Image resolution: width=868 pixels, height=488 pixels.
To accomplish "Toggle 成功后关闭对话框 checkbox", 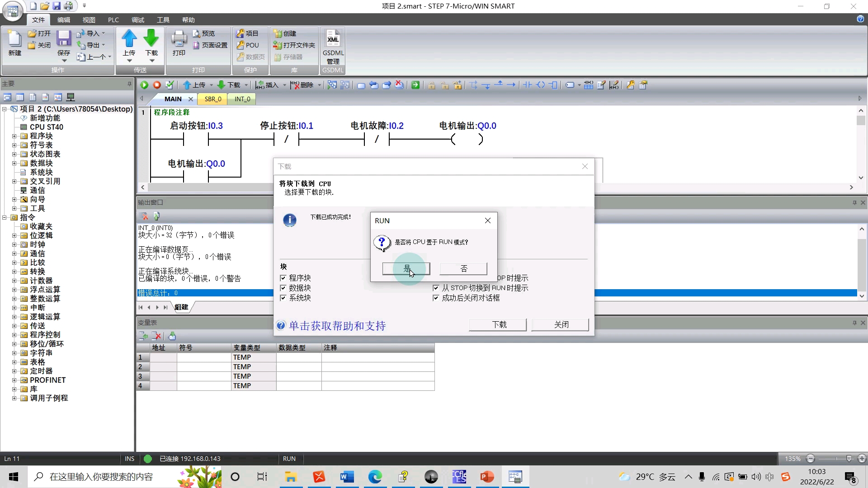I will coord(436,298).
